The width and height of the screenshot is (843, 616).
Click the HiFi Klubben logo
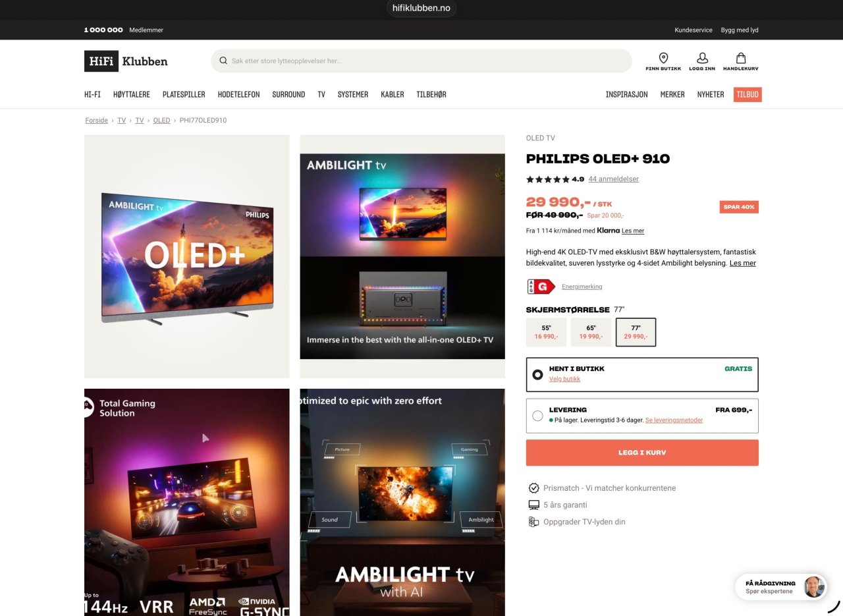126,61
